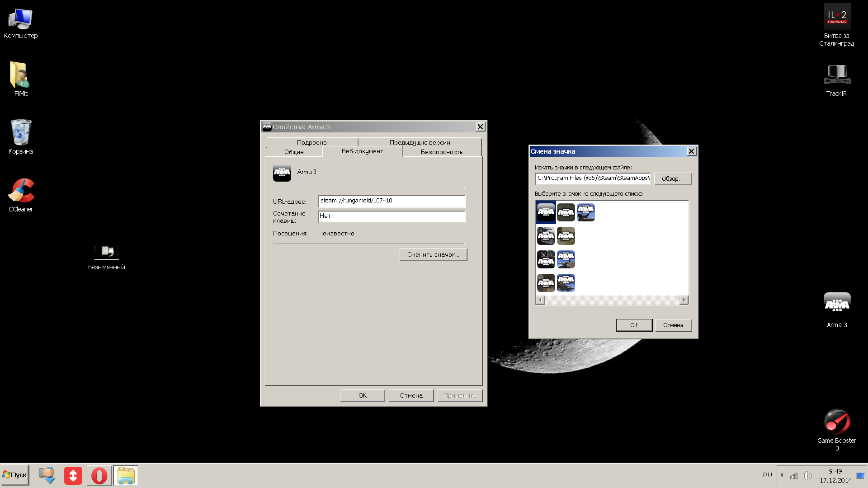Click the icon list left scroll arrow
The width and height of the screenshot is (868, 488).
click(541, 300)
